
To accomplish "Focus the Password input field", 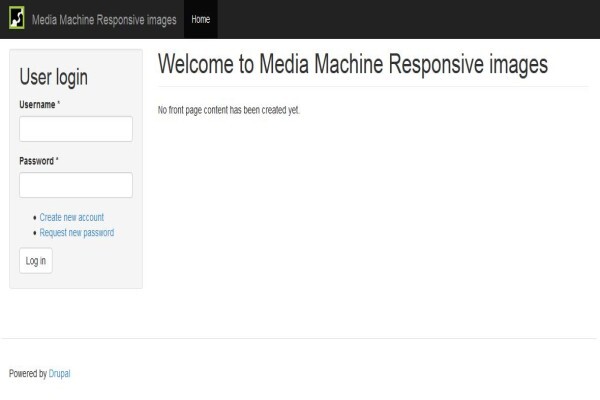I will 76,185.
